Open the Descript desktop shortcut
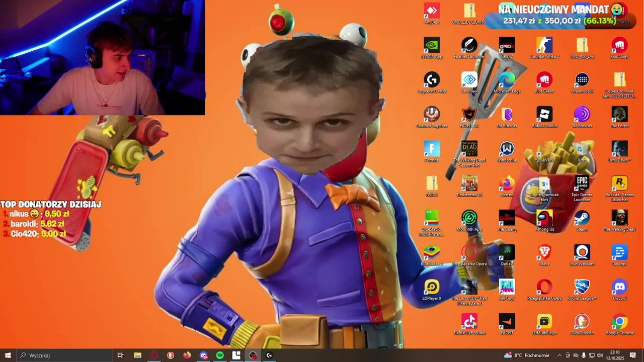The width and height of the screenshot is (644, 362). pyautogui.click(x=619, y=255)
